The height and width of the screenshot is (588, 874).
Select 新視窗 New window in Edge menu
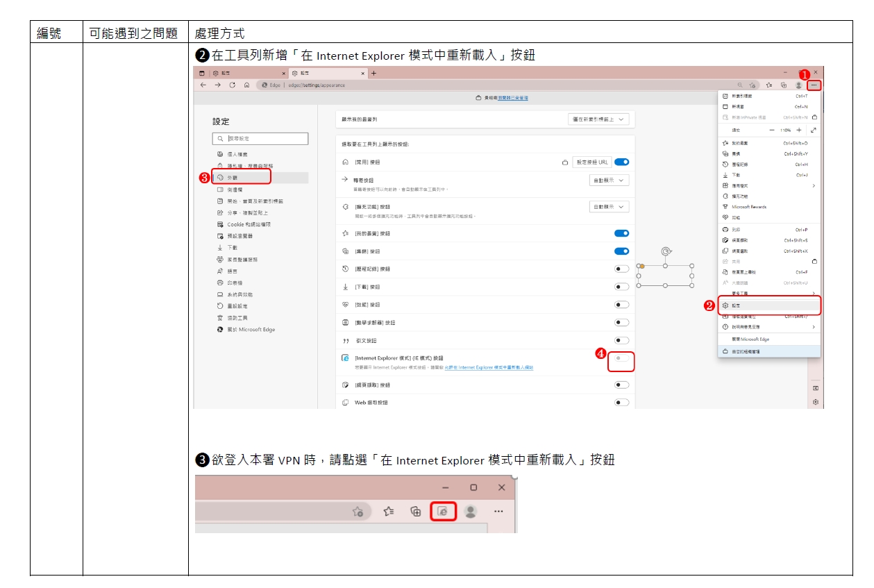point(769,107)
